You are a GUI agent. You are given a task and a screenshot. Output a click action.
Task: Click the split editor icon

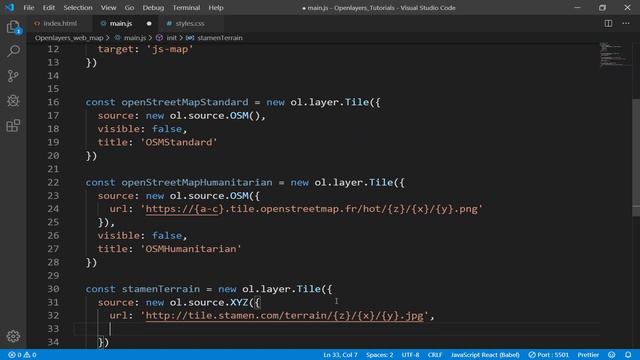point(608,23)
